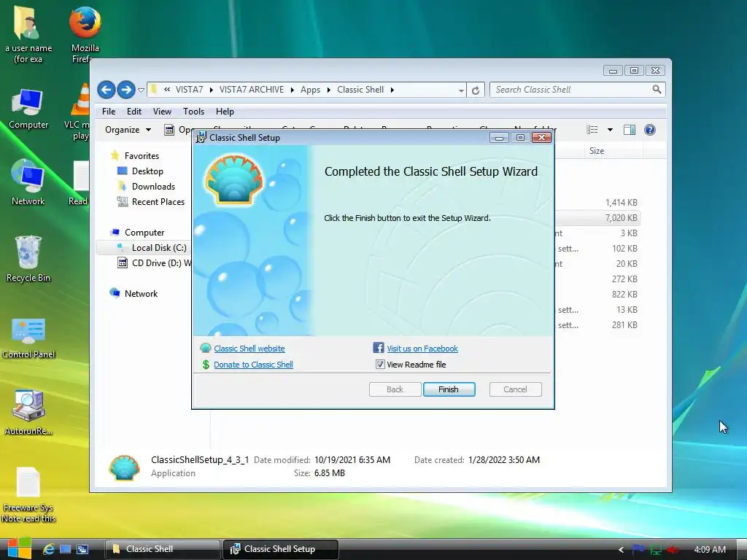Click the Cancel button in Classic Shell Setup
This screenshot has height=560, width=747.
point(515,389)
